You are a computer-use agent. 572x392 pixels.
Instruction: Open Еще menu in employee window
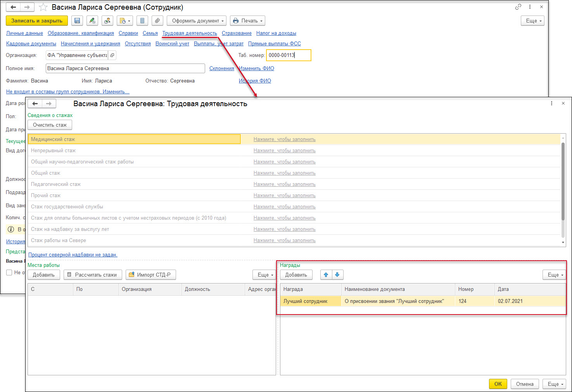(532, 21)
